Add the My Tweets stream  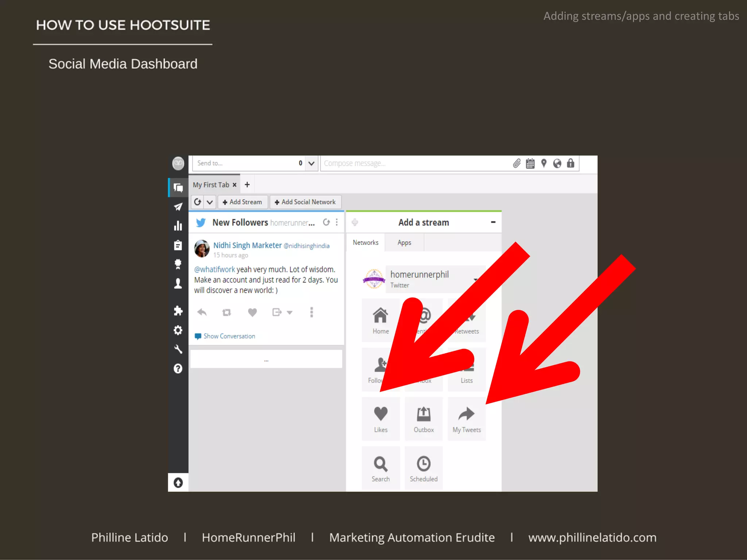pyautogui.click(x=467, y=419)
